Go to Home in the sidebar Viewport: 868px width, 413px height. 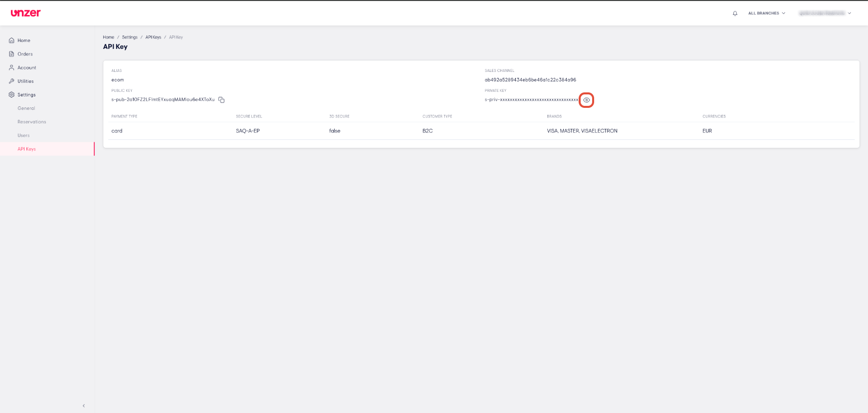click(24, 40)
